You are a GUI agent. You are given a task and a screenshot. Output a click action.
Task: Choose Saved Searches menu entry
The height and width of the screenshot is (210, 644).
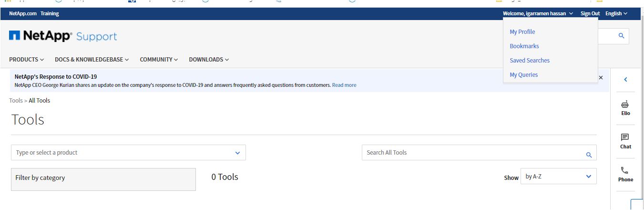pyautogui.click(x=530, y=61)
